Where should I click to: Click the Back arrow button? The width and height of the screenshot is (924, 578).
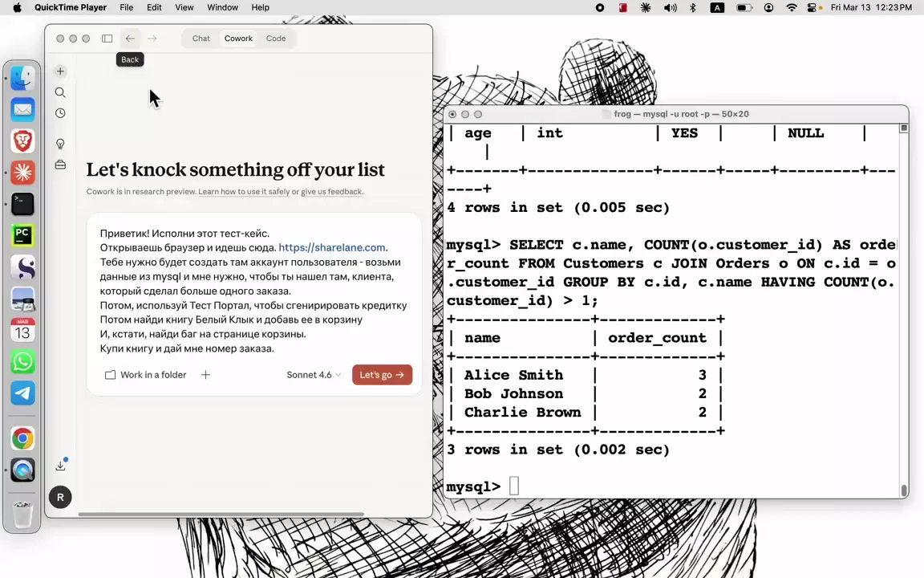click(130, 39)
